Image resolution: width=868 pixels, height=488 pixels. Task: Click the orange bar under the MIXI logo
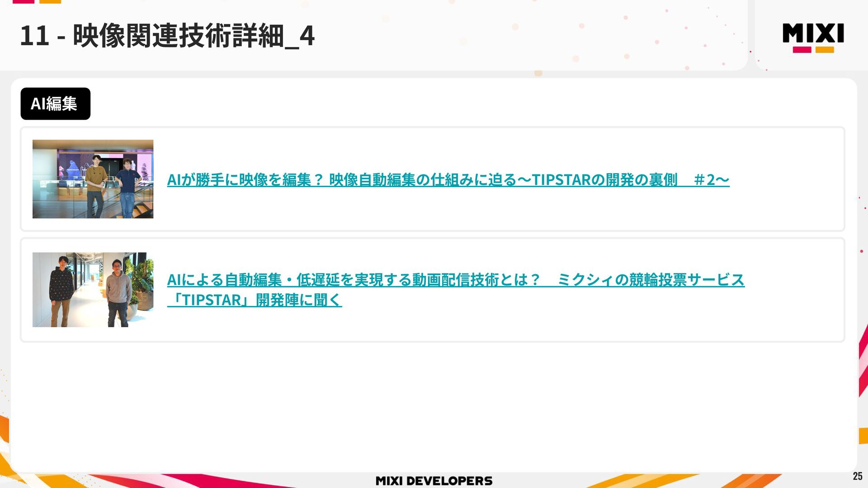[x=825, y=50]
